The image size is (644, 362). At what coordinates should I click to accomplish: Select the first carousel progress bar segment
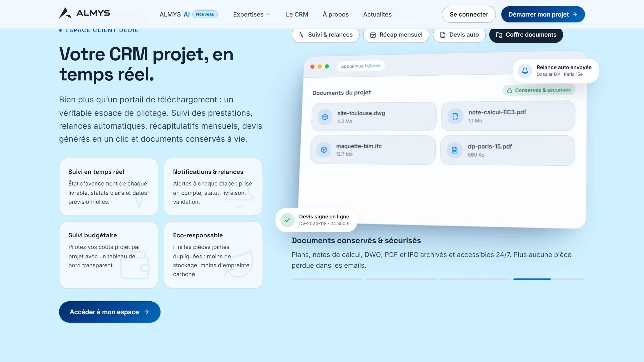coord(327,279)
